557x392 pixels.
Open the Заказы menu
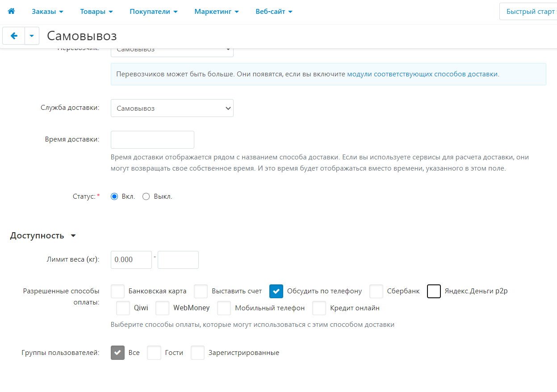(x=47, y=12)
